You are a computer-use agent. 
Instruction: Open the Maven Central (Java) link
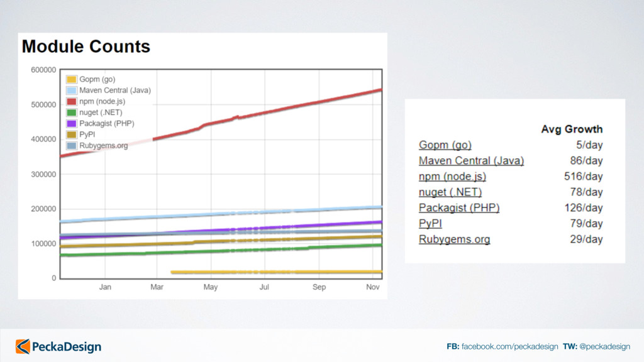tap(471, 160)
